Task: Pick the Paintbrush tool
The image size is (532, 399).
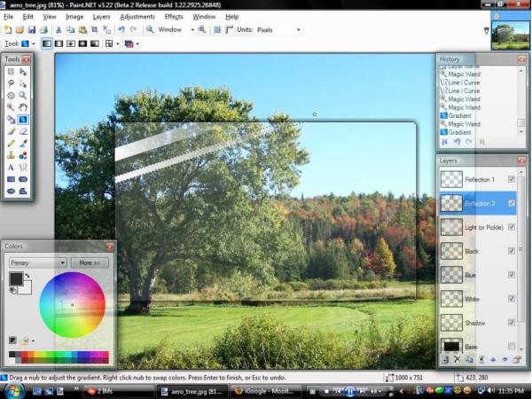Action: click(11, 130)
